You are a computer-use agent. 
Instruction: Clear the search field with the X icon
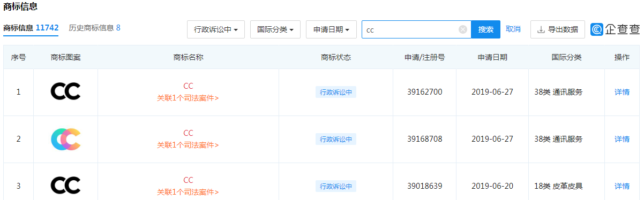463,29
